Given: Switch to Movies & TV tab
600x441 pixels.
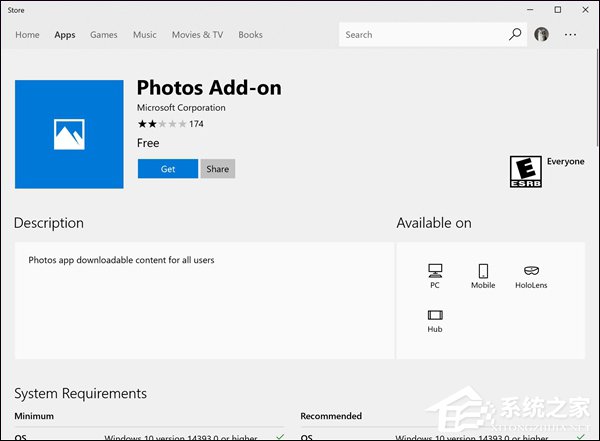Looking at the screenshot, I should pos(197,35).
